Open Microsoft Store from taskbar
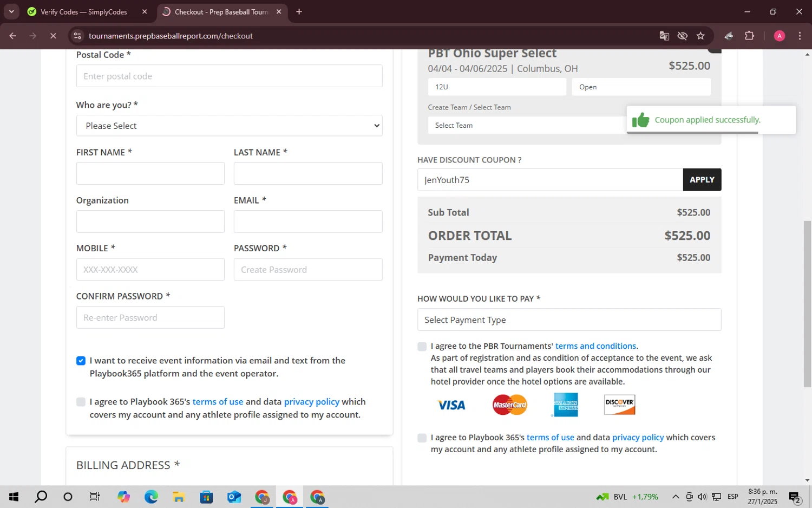The image size is (812, 508). (x=206, y=497)
